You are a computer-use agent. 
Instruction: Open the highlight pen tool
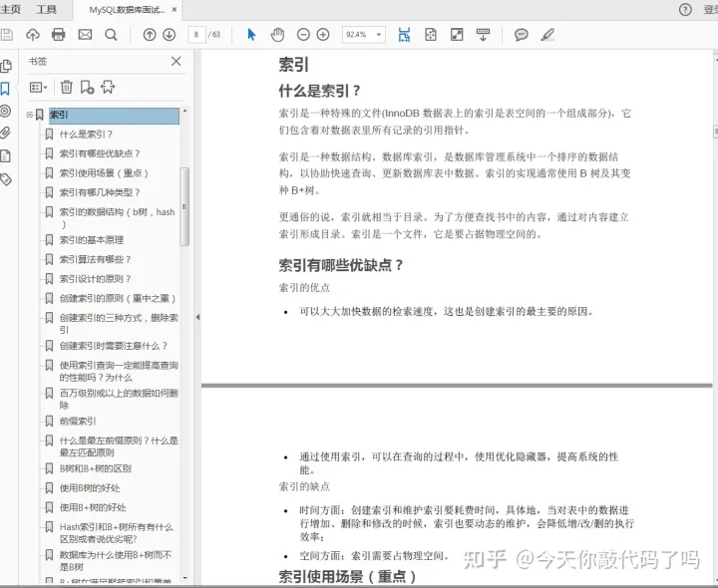(547, 34)
